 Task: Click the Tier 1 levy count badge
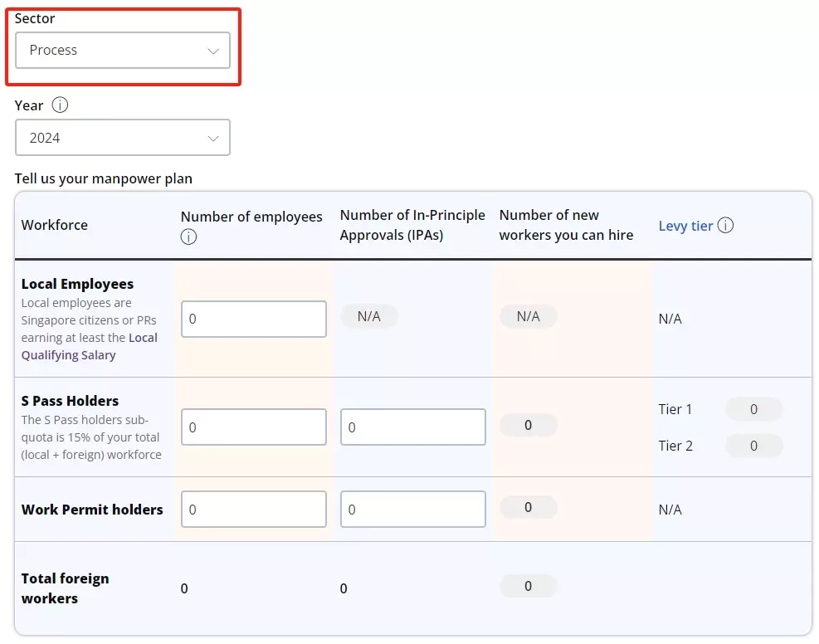[x=753, y=409]
